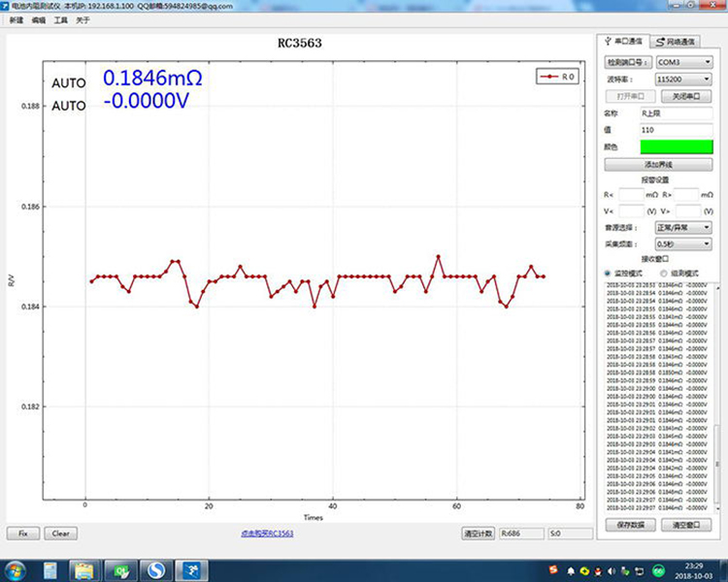This screenshot has width=728, height=582.
Task: Open the 115200 baud rate dropdown
Action: click(x=683, y=80)
